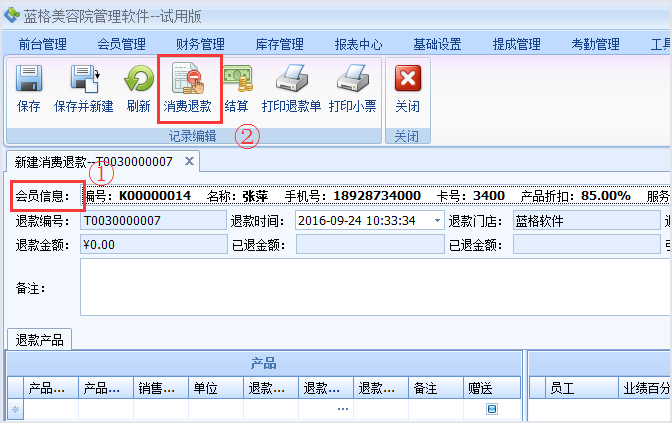Click the 员工 column header

[x=582, y=388]
